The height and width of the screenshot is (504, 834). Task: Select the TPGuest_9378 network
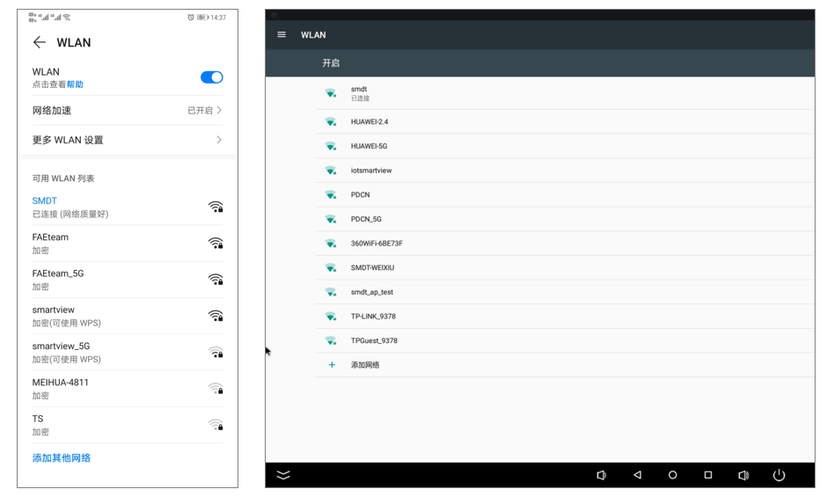(564, 340)
